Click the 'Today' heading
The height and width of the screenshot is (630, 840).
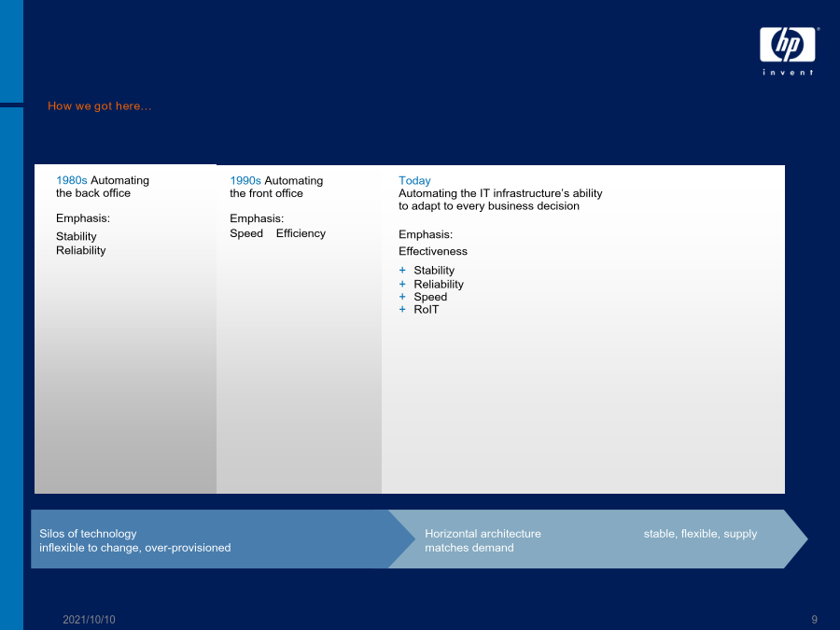point(414,181)
